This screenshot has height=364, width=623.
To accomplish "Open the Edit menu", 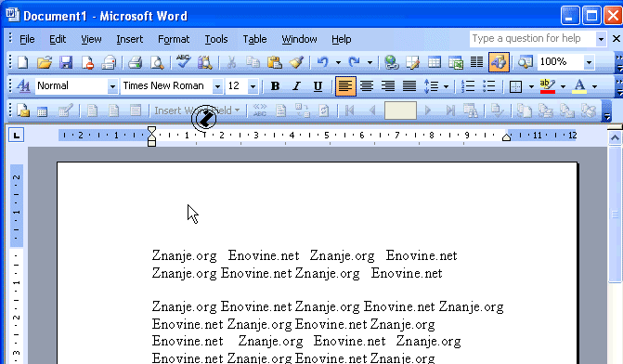I will coord(58,39).
